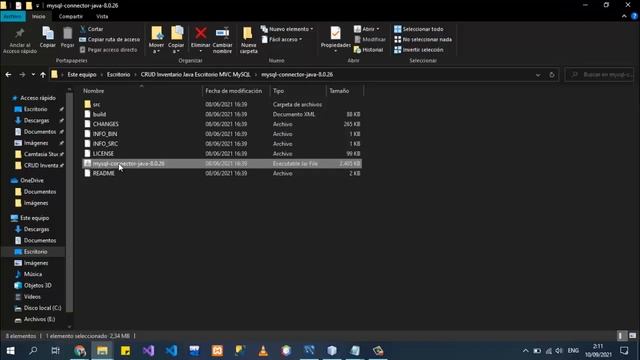Viewport: 640px width, 360px height.
Task: Switch to the Vista tab
Action: click(x=102, y=16)
